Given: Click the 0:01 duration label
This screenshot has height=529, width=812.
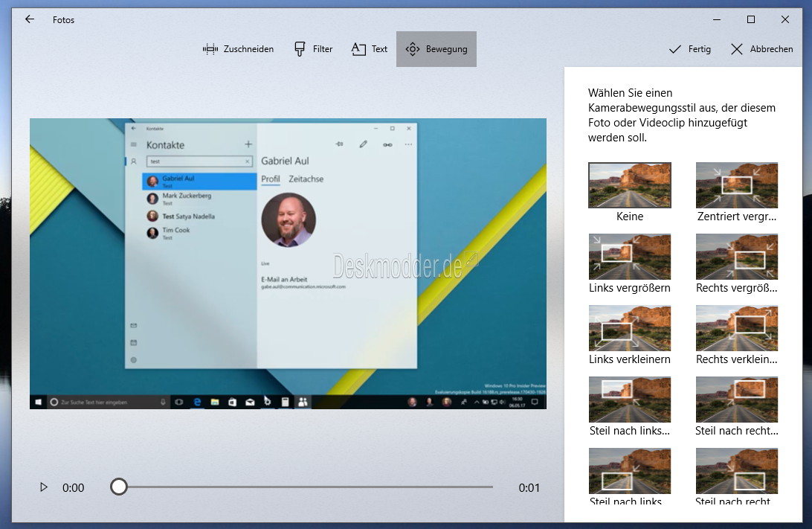Looking at the screenshot, I should click(529, 487).
